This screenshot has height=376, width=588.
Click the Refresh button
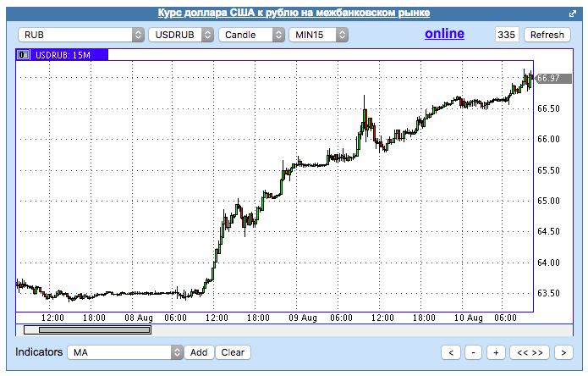(x=547, y=35)
